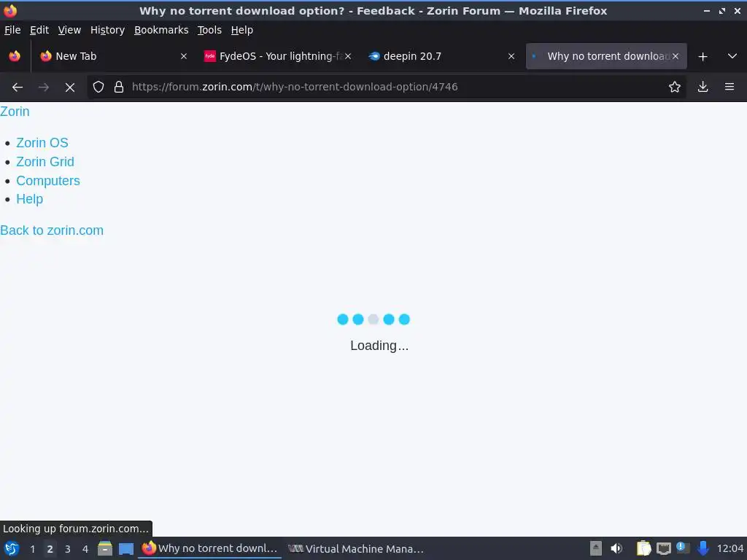Close the New Tab tab
Image resolution: width=747 pixels, height=560 pixels.
(x=183, y=56)
